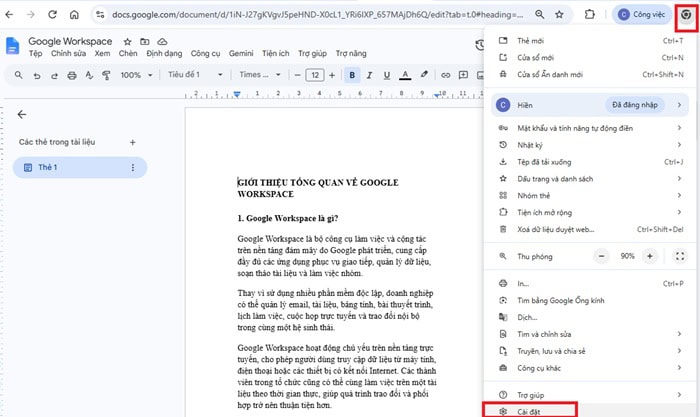Click the spell check icon
Screen dimensions: 700x417
click(89, 75)
